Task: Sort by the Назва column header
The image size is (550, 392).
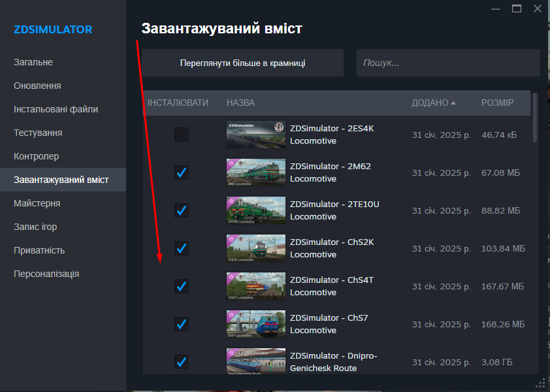Action: (x=240, y=103)
